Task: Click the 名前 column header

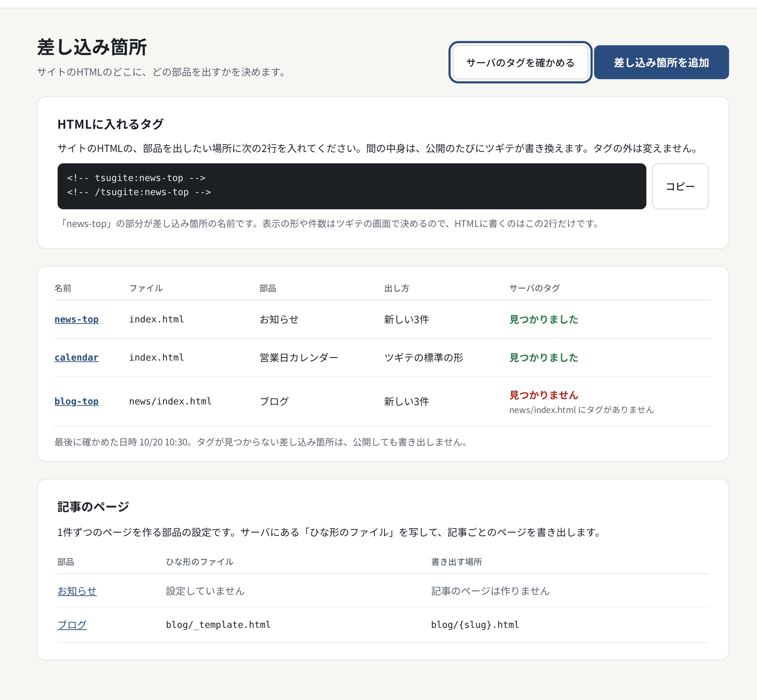Action: tap(63, 288)
